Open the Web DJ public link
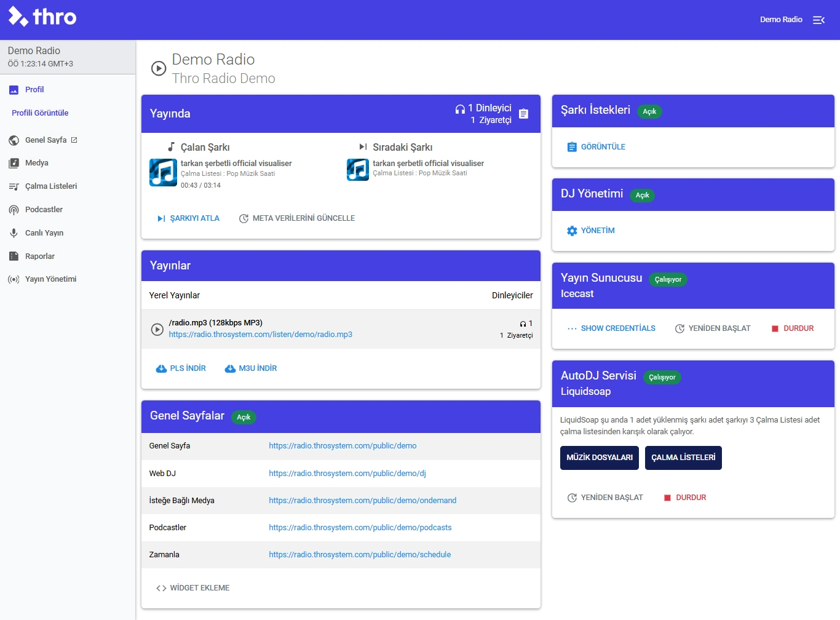 (347, 474)
